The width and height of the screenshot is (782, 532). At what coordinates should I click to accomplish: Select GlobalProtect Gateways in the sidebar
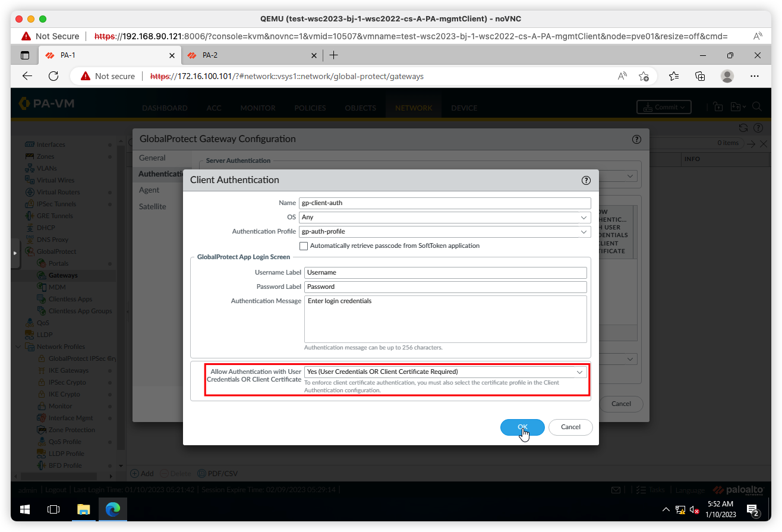(x=63, y=275)
